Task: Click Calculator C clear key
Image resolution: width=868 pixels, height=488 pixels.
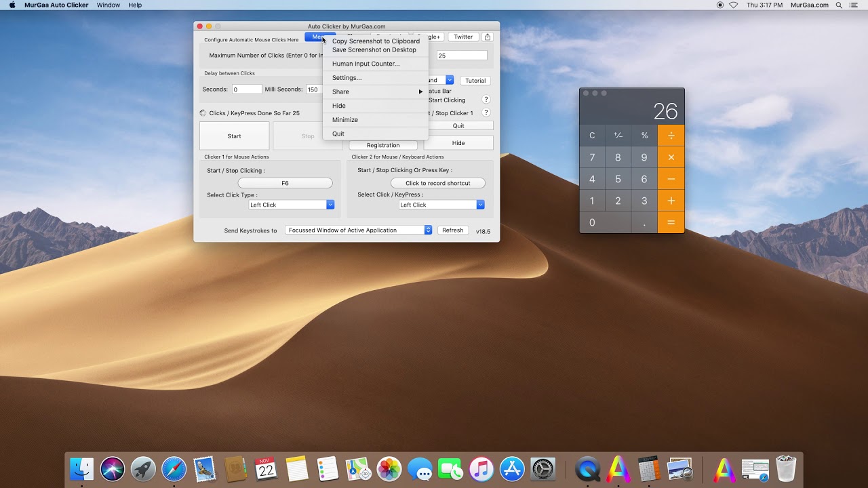Action: 592,136
